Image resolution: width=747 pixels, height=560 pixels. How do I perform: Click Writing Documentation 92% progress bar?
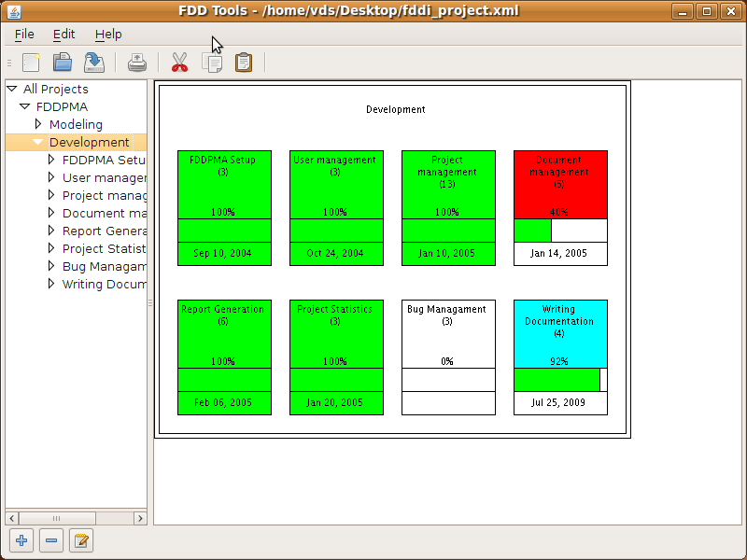pyautogui.click(x=560, y=380)
